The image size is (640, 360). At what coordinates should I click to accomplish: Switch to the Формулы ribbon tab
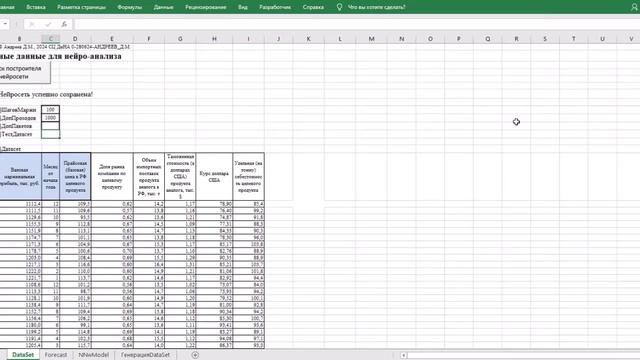coord(129,7)
